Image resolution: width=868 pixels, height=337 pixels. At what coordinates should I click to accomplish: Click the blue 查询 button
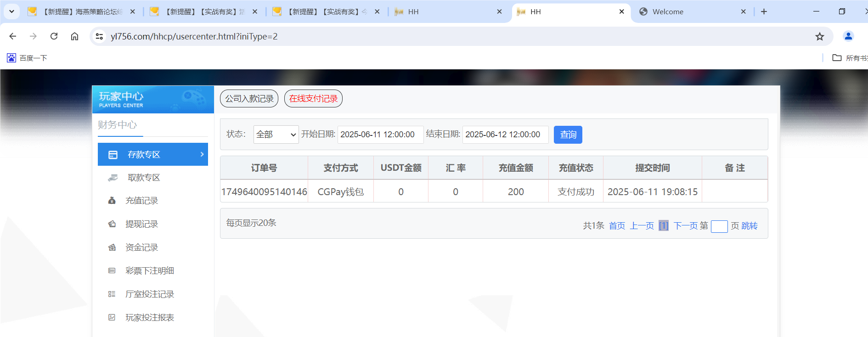pos(568,135)
